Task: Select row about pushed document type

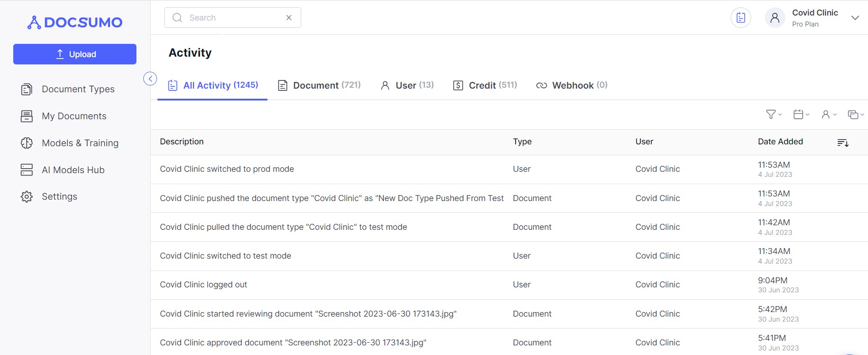Action: tap(509, 198)
